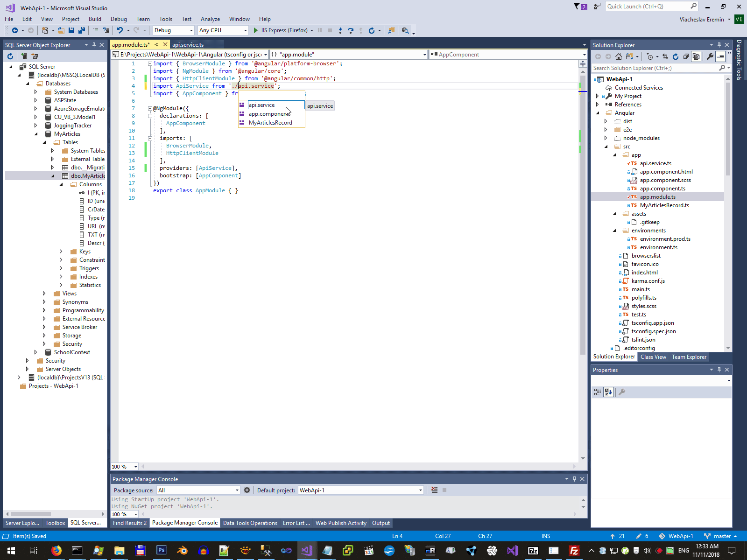Image resolution: width=747 pixels, height=560 pixels.
Task: Open Connected Services in Solution Explorer
Action: [639, 88]
